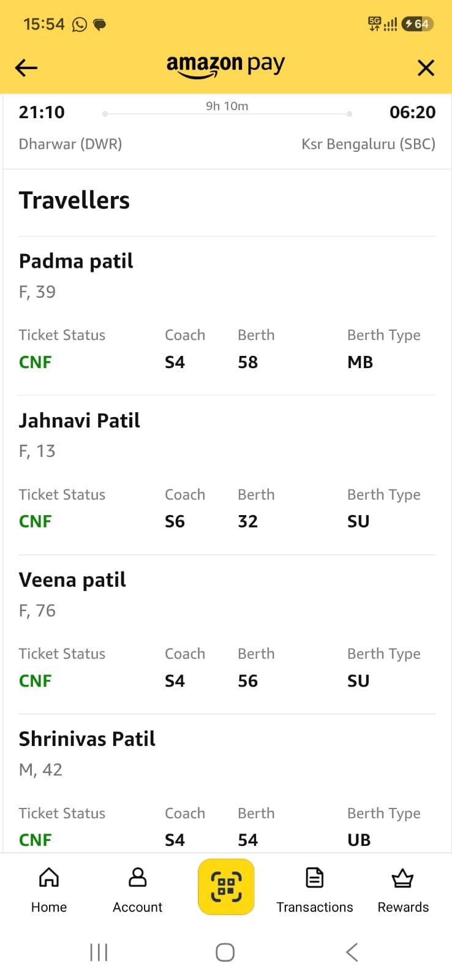Tap the Amazon Pay logo
Viewport: 452px width, 980px height.
coord(225,66)
